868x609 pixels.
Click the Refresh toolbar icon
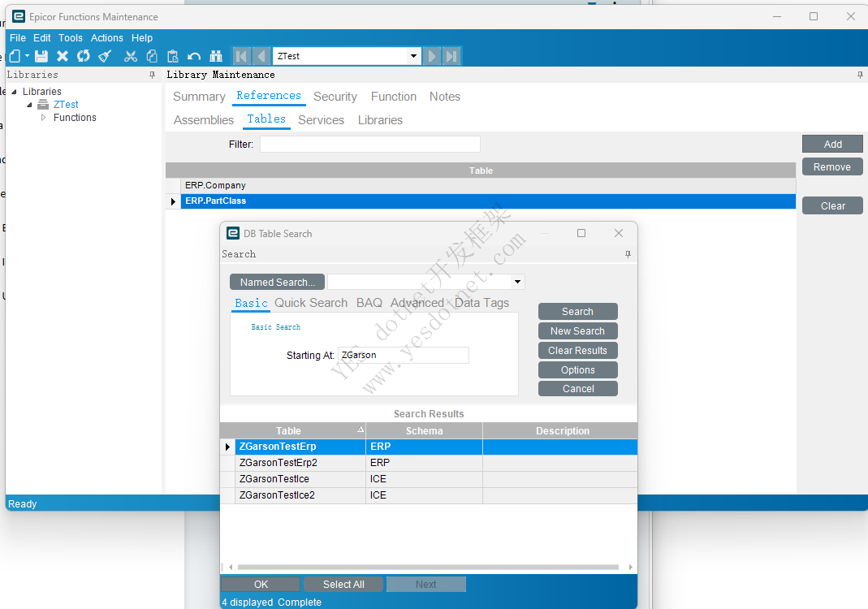[x=84, y=56]
